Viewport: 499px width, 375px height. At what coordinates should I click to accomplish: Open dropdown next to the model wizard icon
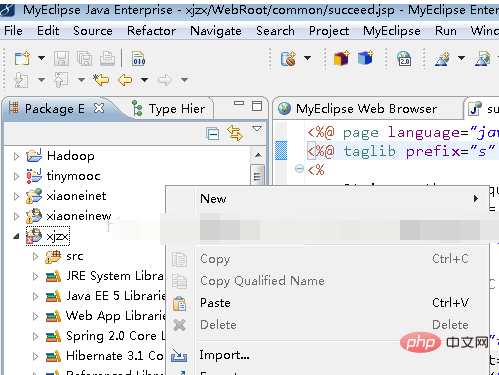(x=461, y=58)
